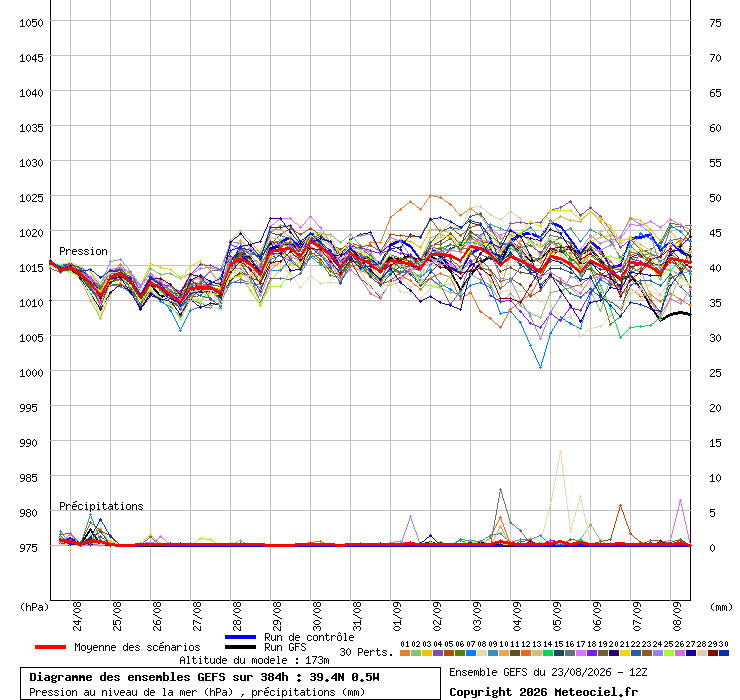Click the 05/09 date label
The width and height of the screenshot is (740, 700).
[557, 616]
